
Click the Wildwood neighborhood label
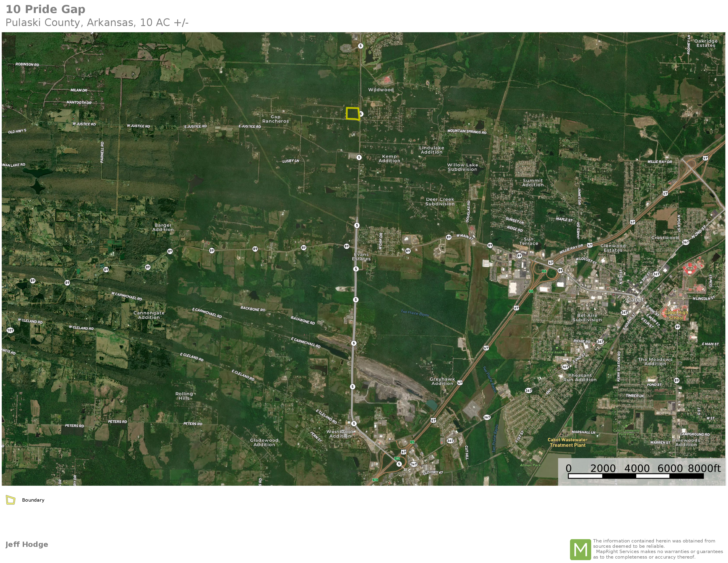pos(381,90)
